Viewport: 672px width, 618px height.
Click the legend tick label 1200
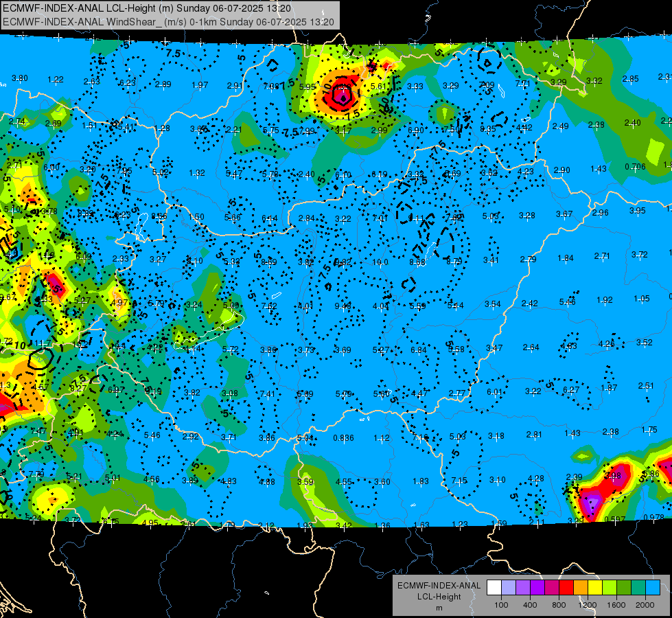tap(588, 605)
